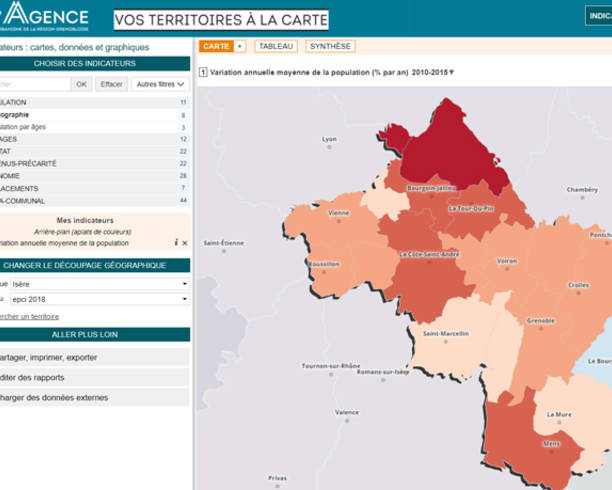Click the Voiron map label

pos(507,261)
